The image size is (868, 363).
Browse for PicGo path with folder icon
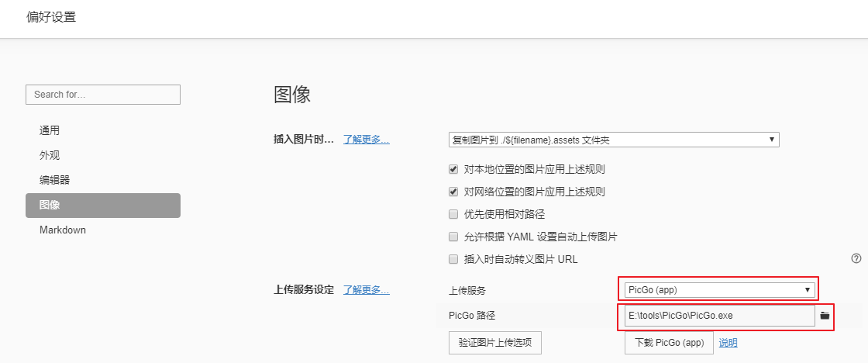click(825, 316)
